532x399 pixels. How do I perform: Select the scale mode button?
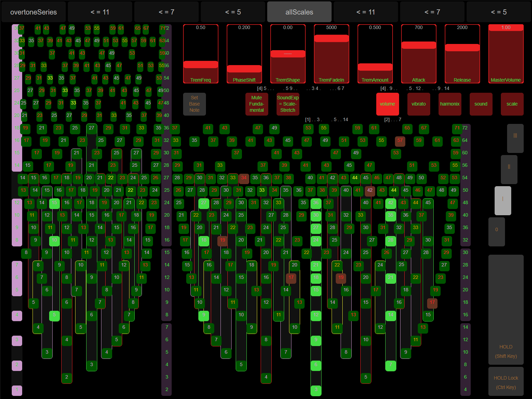click(512, 104)
